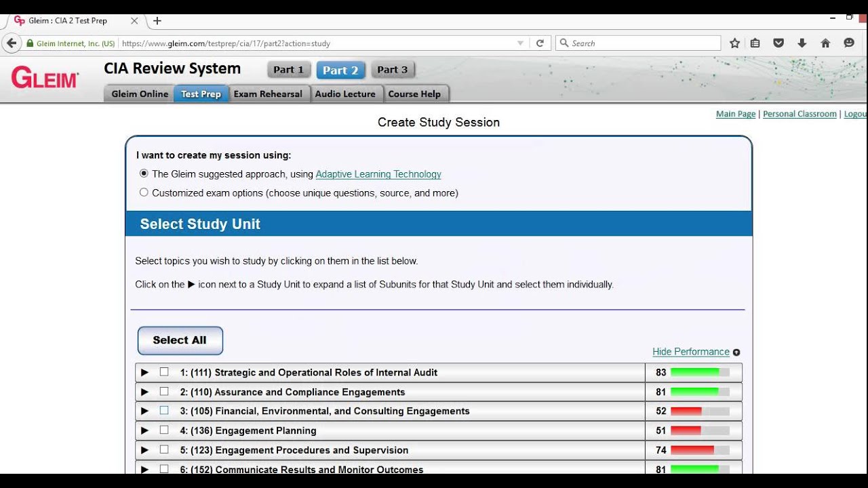The image size is (868, 488).
Task: Open downloads arrow icon
Action: [802, 43]
